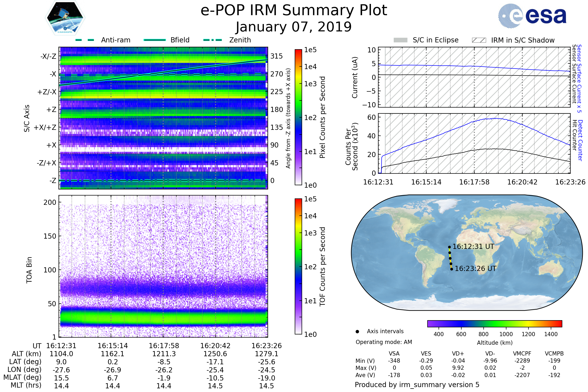Click the Bfield solid legend line
Image resolution: width=588 pixels, height=392 pixels.
pyautogui.click(x=155, y=40)
